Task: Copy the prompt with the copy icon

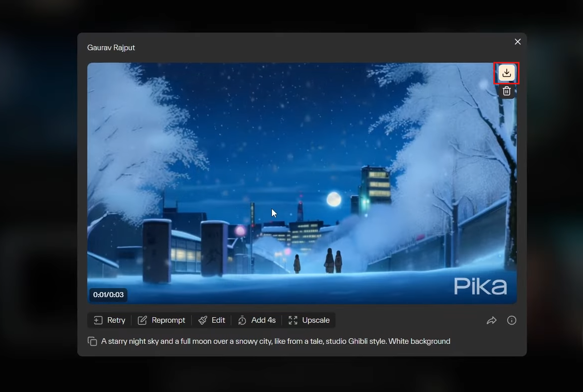Action: point(92,341)
